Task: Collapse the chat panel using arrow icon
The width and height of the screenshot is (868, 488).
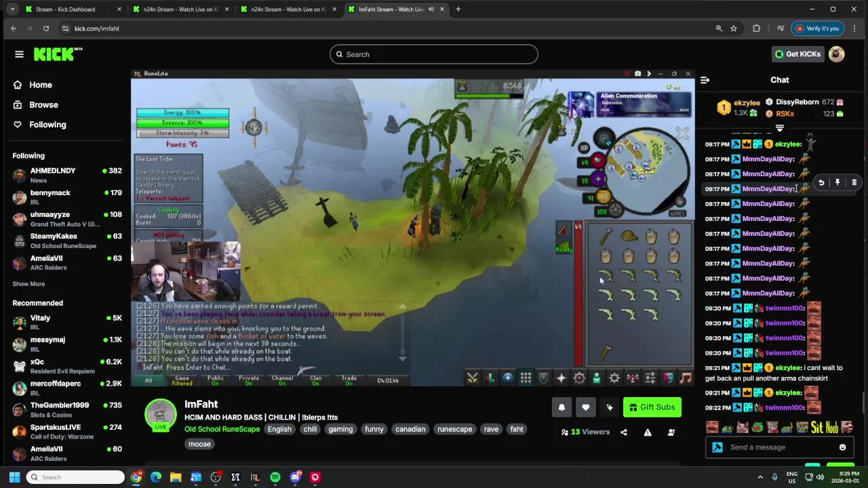Action: point(705,80)
